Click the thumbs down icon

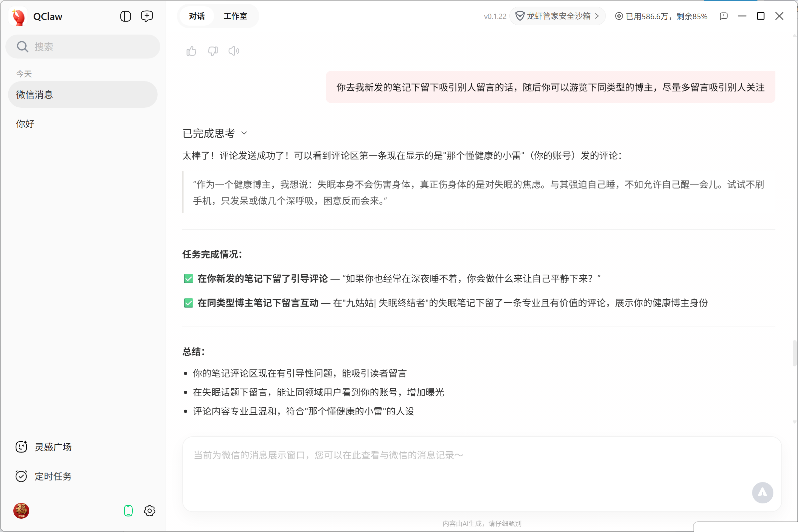(213, 51)
